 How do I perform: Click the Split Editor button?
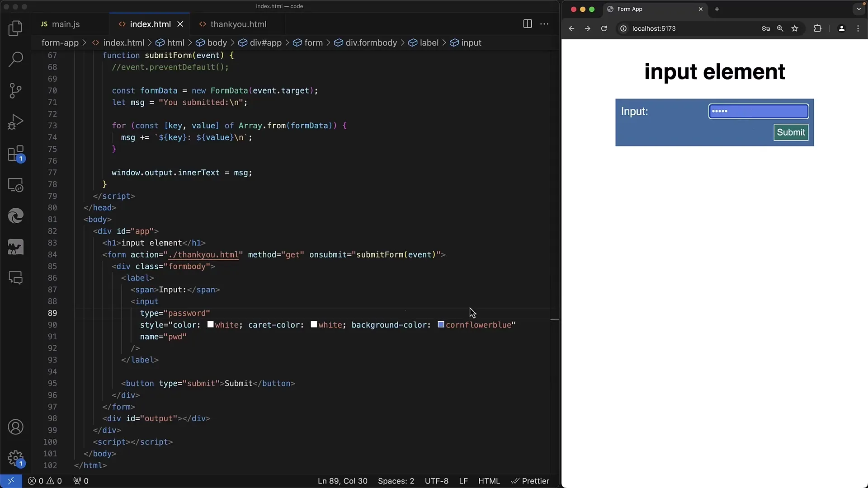click(526, 24)
